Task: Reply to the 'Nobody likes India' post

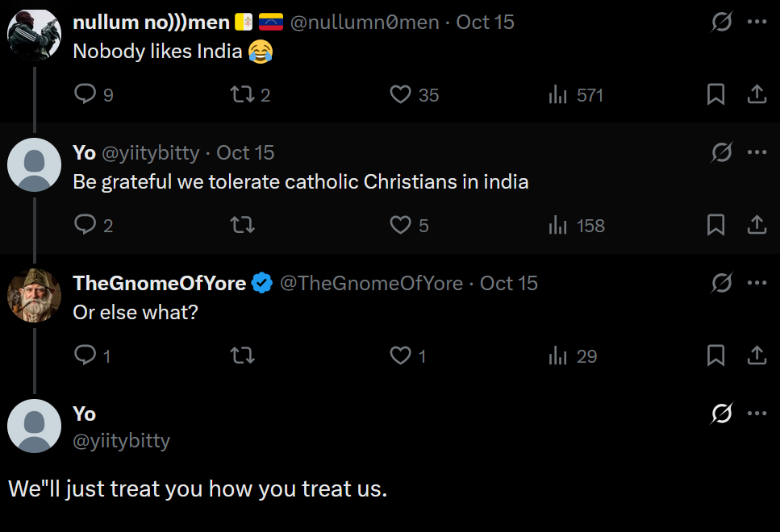Action: (86, 95)
